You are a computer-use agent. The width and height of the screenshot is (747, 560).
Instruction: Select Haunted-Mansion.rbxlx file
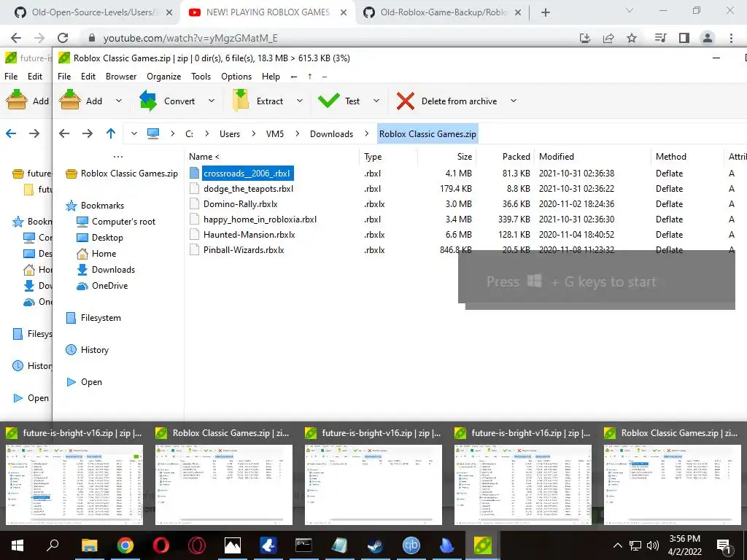(249, 234)
